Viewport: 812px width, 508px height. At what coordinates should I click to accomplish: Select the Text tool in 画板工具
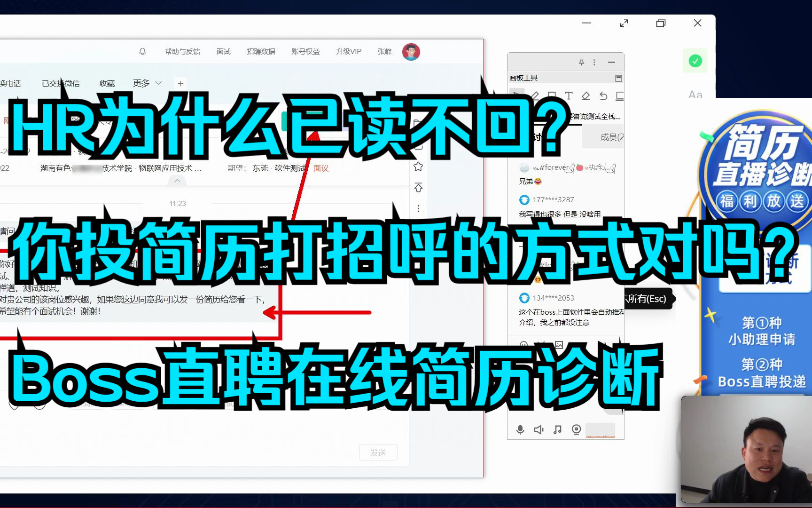[569, 96]
